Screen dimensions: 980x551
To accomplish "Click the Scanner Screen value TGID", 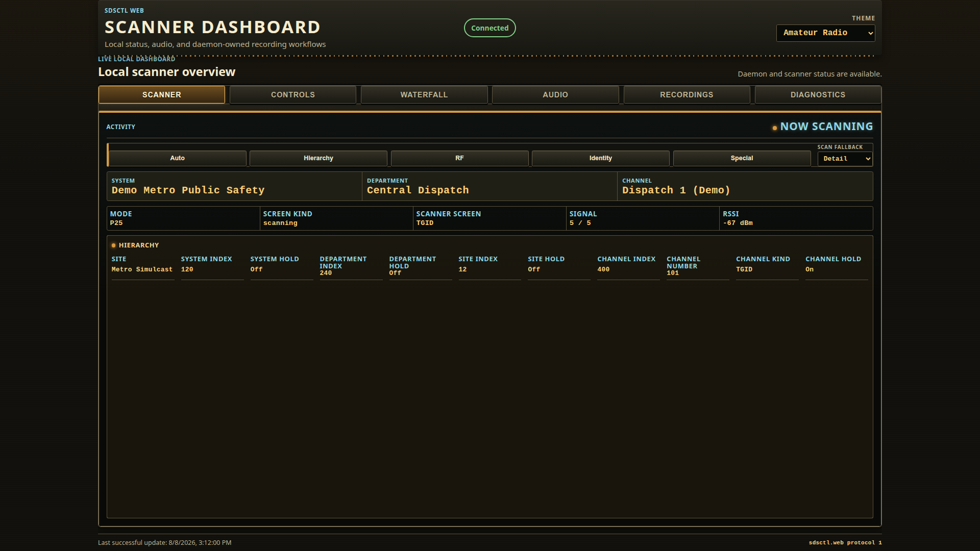I will pos(425,223).
